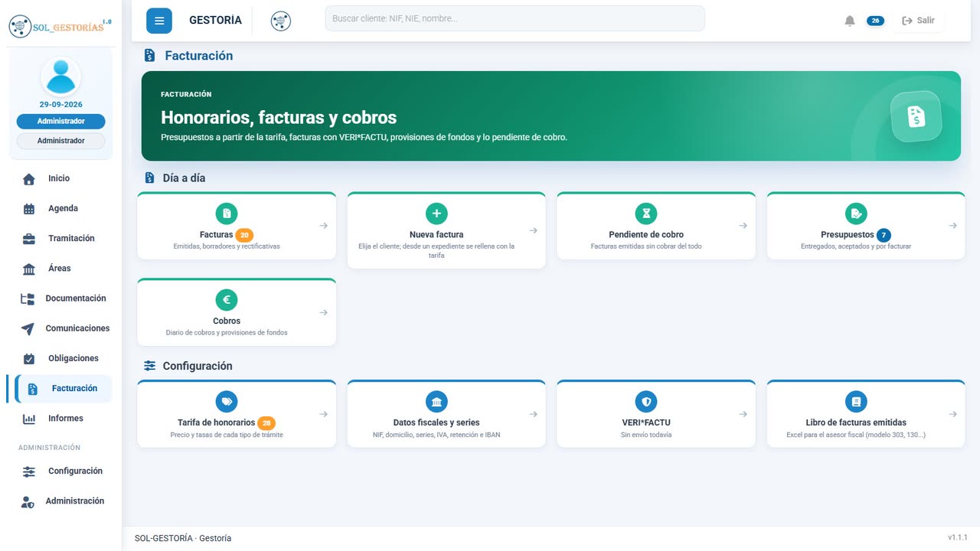Click the arrow on the Pendiente de cobro card
This screenshot has width=980, height=551.
pyautogui.click(x=743, y=226)
